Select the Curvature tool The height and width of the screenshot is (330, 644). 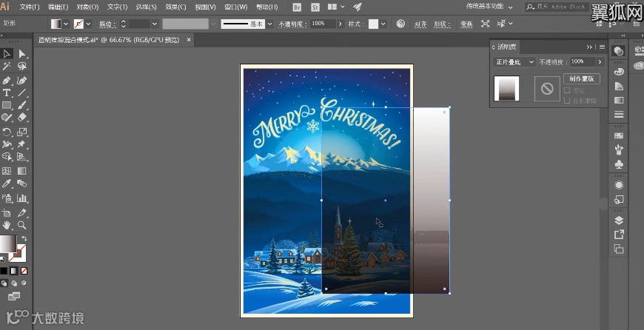[22, 81]
